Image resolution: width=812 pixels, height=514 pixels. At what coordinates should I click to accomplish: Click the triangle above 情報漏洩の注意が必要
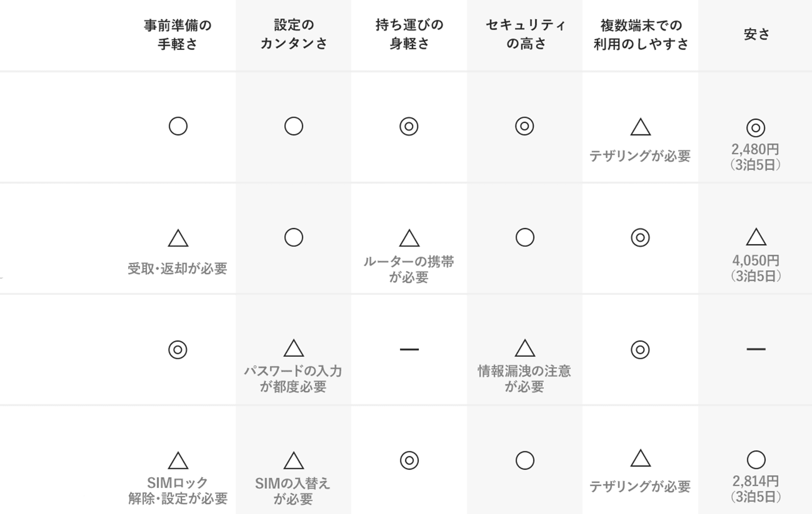pos(524,348)
